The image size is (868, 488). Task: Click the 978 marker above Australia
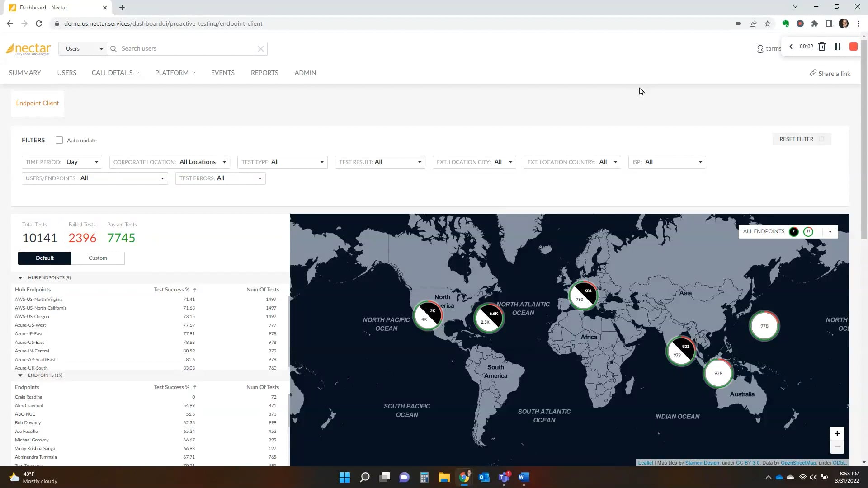[x=718, y=373]
